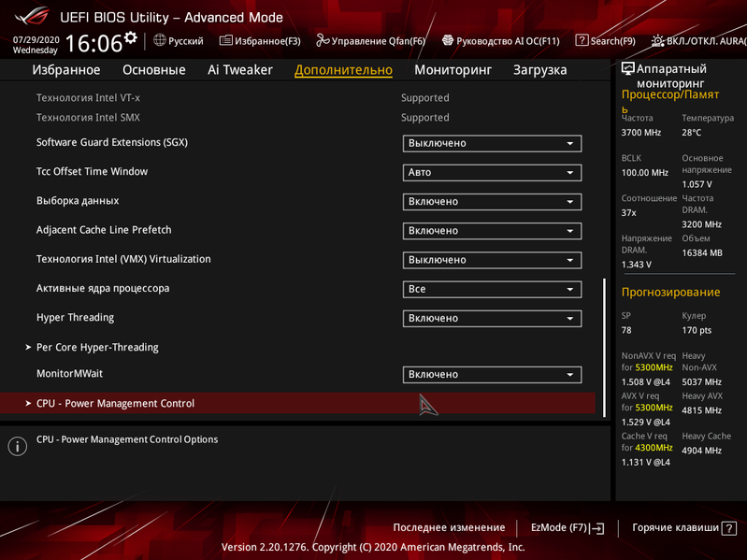
Task: Click the 37x ratio value
Action: coord(628,213)
